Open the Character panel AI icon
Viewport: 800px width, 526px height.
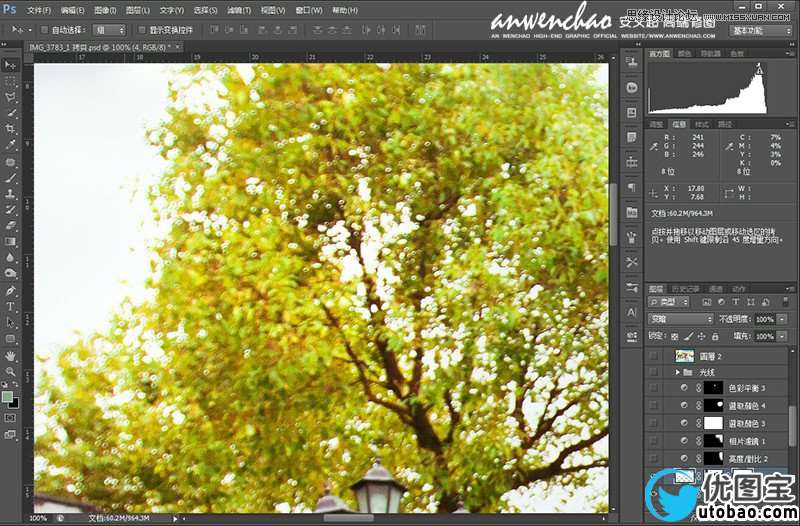tap(632, 312)
